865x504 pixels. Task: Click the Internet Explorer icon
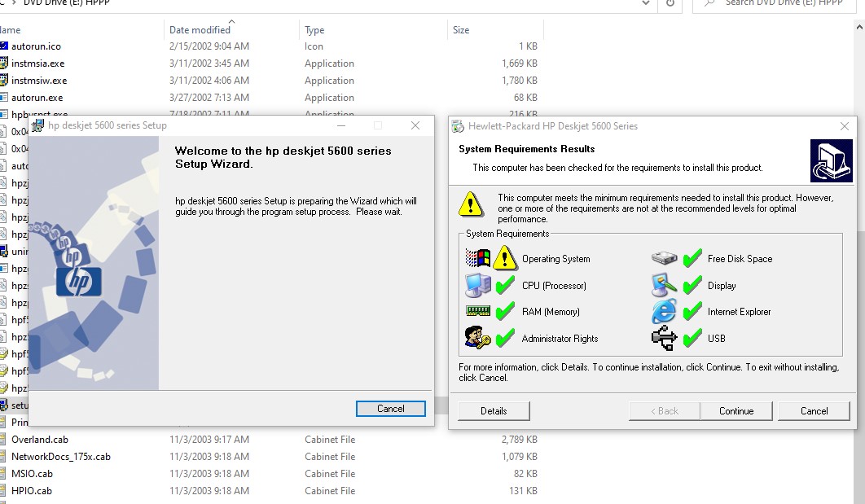tap(664, 311)
